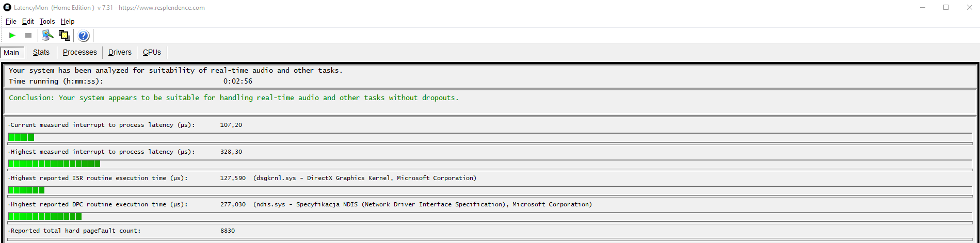This screenshot has width=980, height=243.
Task: Open options via the computer-and-pen toolbar icon
Action: (x=47, y=36)
